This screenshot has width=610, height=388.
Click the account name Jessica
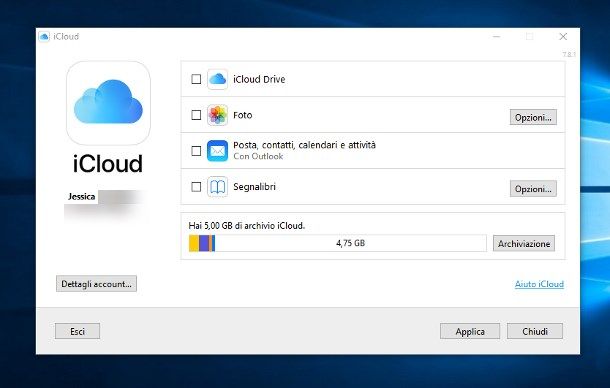[81, 197]
